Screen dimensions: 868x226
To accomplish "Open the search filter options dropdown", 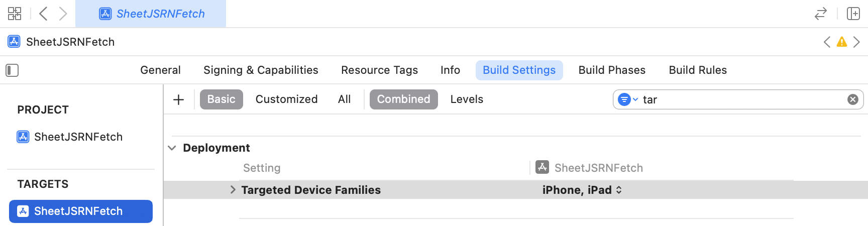I will [x=627, y=99].
